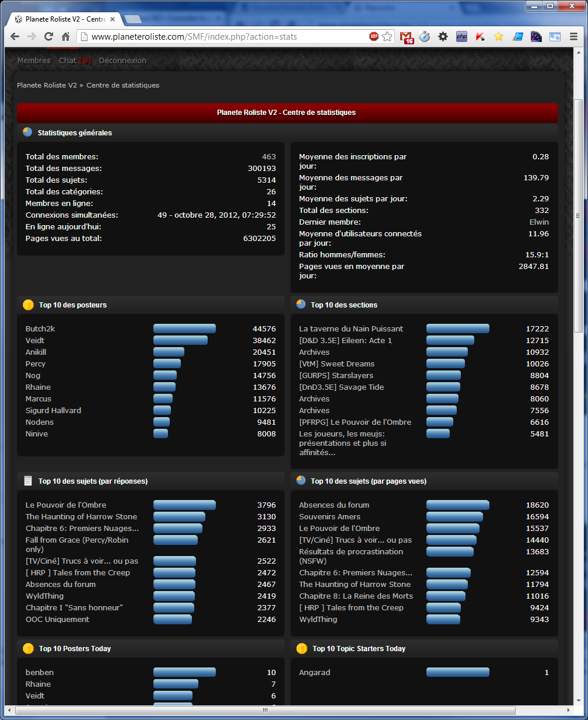Image resolution: width=588 pixels, height=720 pixels.
Task: Click latest member Elwin
Action: (x=539, y=222)
